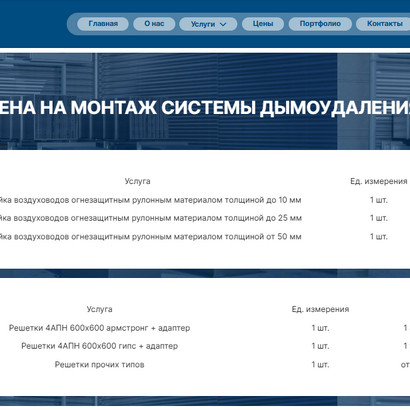Open the Портфолио section
This screenshot has height=410, width=410.
(x=320, y=24)
